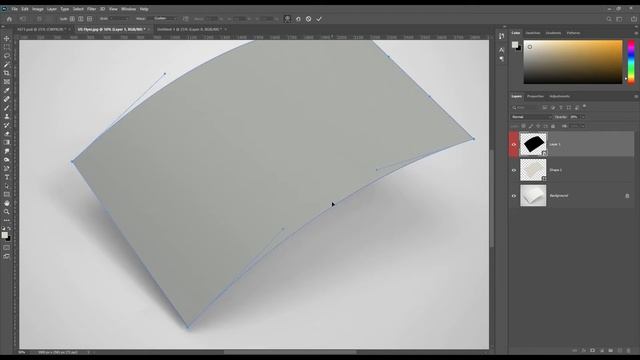Select the Background layer thumbnail
The height and width of the screenshot is (360, 640).
533,196
